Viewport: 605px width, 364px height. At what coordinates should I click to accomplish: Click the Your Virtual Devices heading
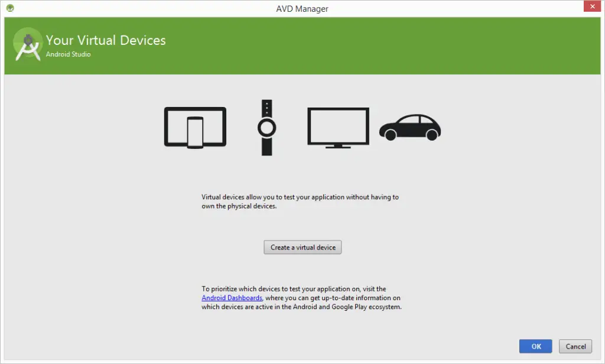tap(106, 40)
